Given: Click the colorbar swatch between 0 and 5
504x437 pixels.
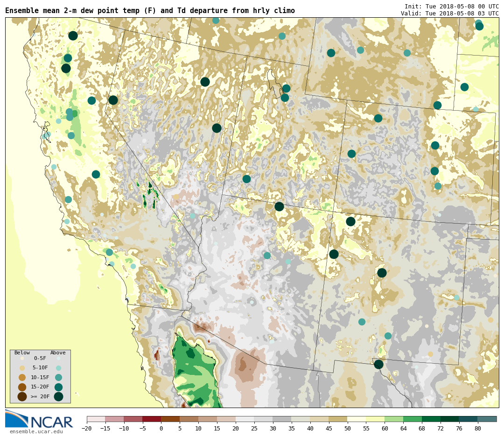Looking at the screenshot, I should [x=170, y=419].
